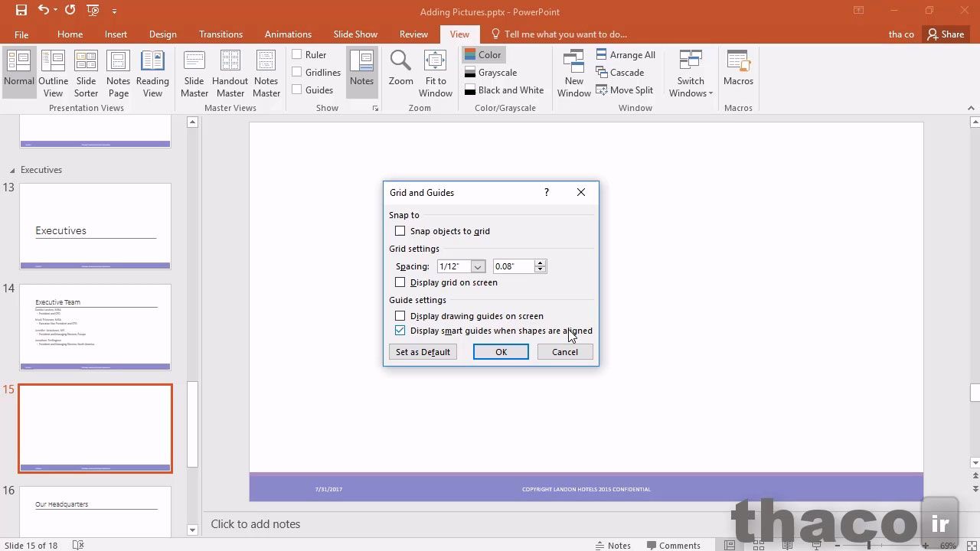
Task: Click Fit to Window
Action: [436, 73]
